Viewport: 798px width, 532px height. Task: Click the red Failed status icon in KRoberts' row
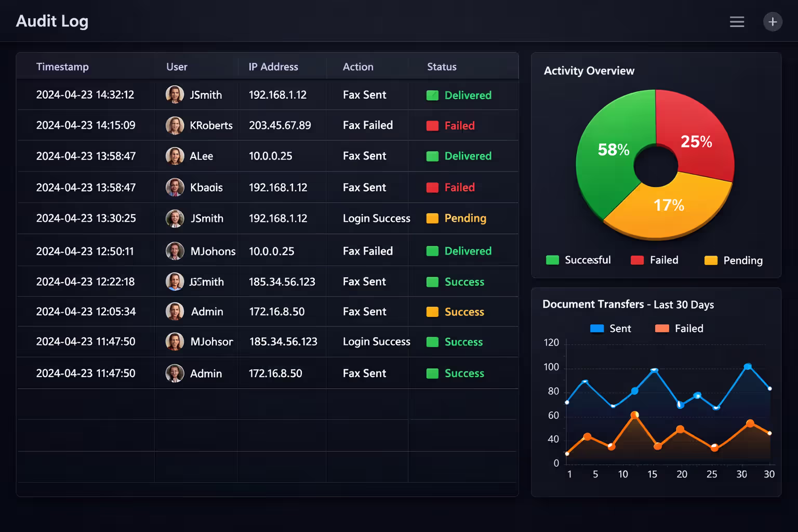432,125
